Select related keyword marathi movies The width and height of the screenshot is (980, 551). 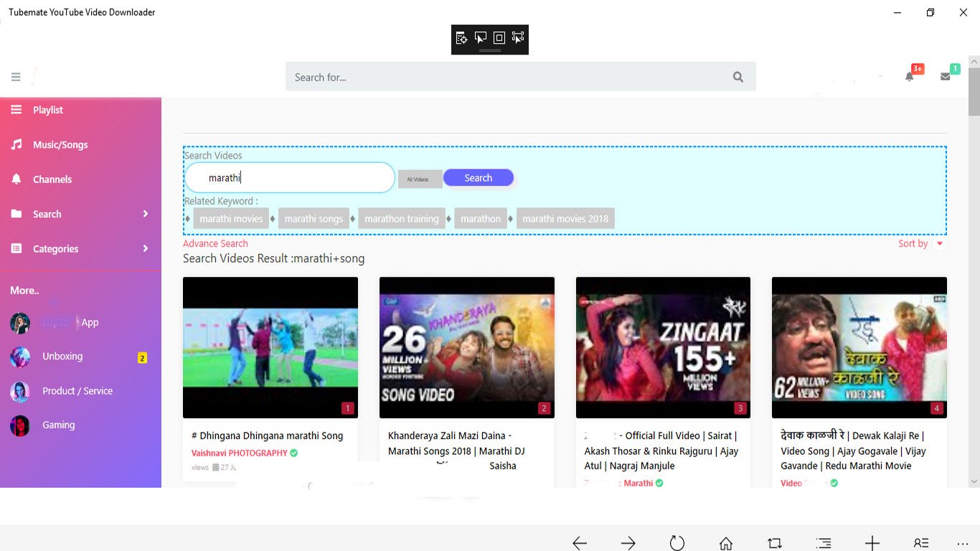(x=231, y=219)
